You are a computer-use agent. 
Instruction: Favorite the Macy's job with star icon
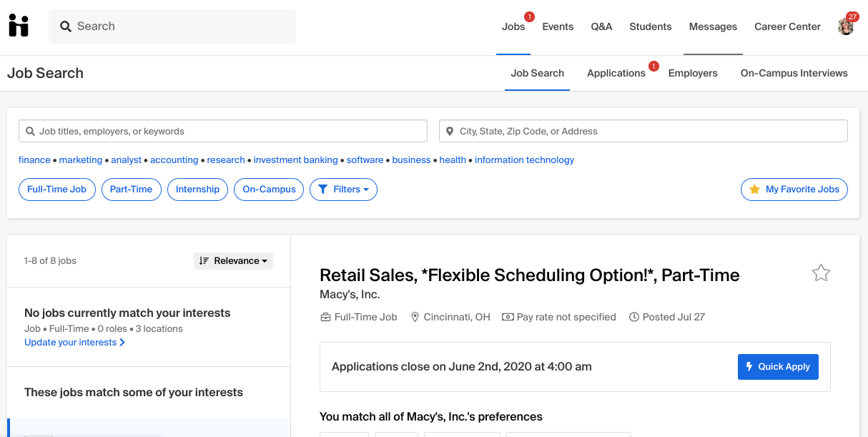pos(821,273)
